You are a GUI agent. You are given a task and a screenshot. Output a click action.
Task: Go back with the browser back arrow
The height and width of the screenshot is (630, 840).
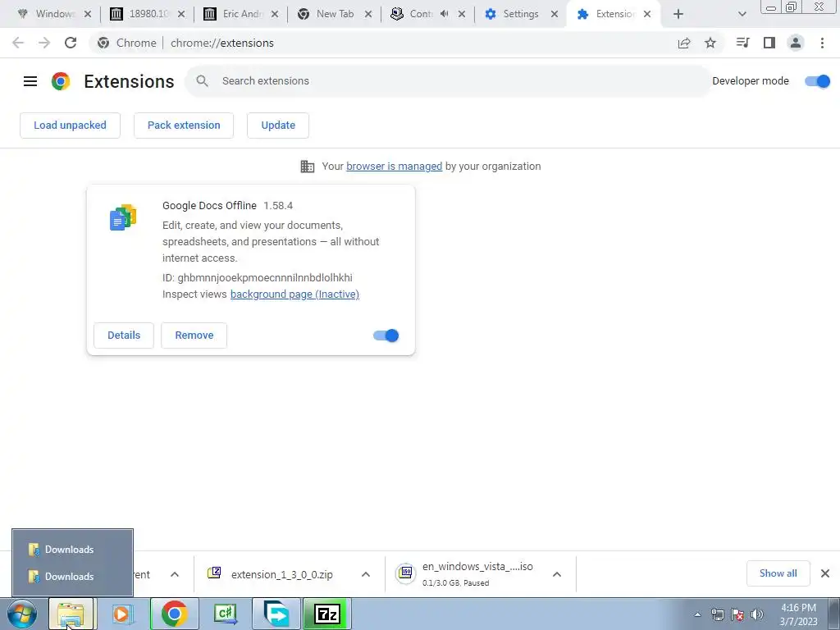click(18, 43)
